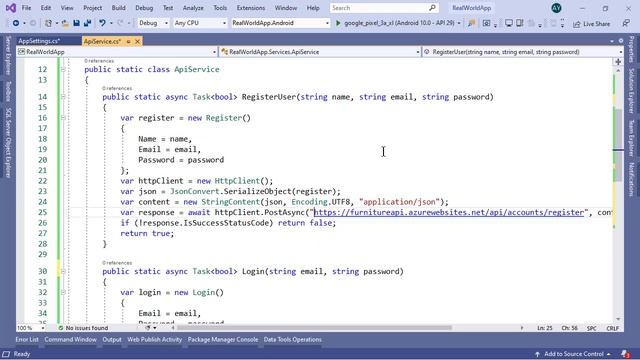Start debugging with the green play arrow
This screenshot has width=640, height=360.
click(338, 23)
